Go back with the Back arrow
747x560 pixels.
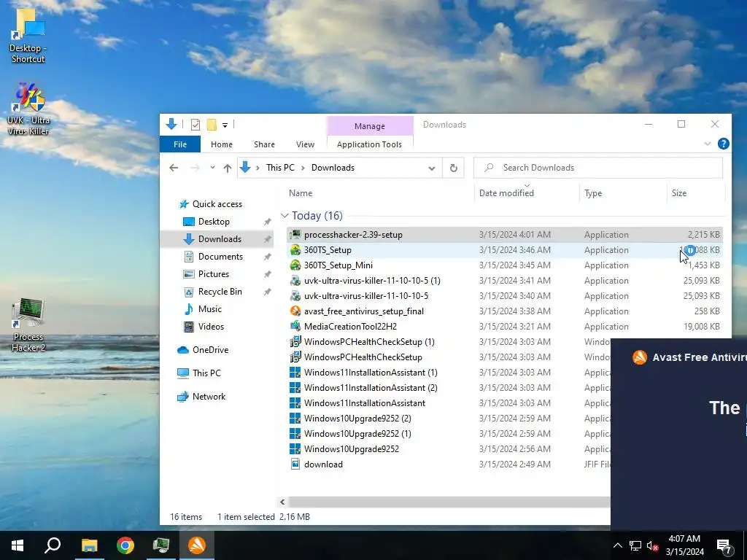(x=174, y=168)
